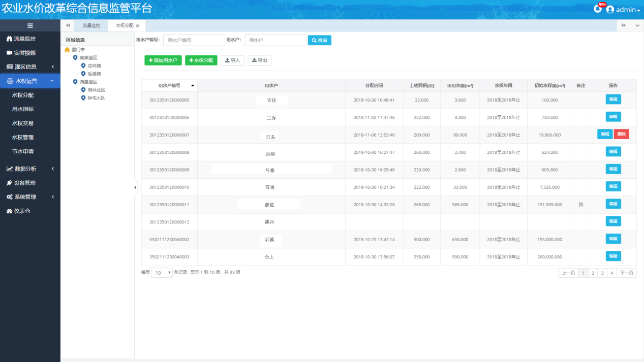Edit row 3012350120000011
This screenshot has width=644, height=362.
tap(614, 204)
